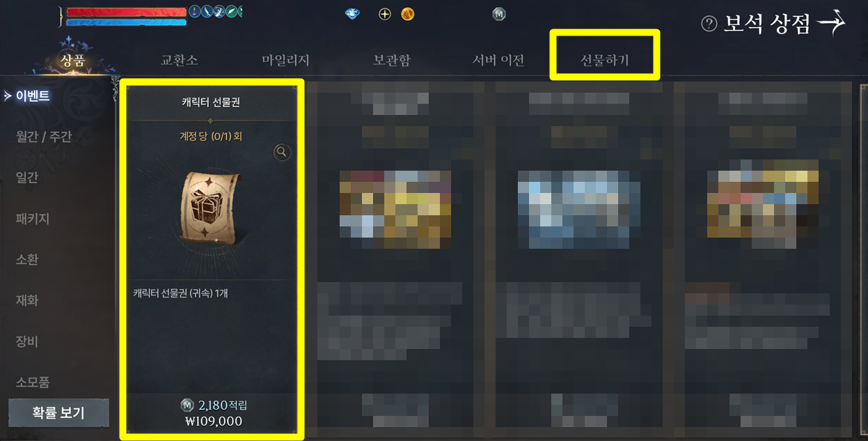The width and height of the screenshot is (868, 441).
Task: Select 월간 / 주간 in the sidebar
Action: 44,137
